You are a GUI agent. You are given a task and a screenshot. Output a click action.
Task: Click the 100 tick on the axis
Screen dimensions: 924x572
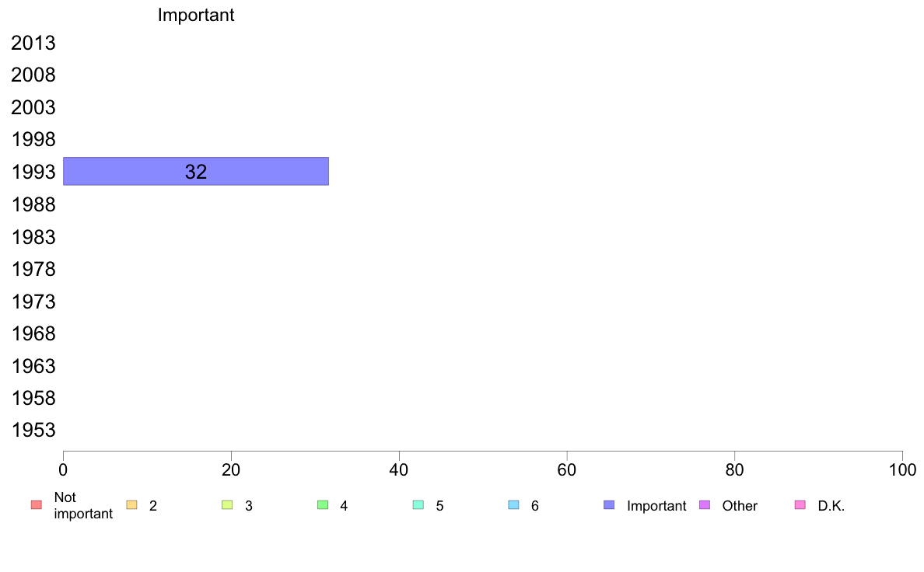click(x=902, y=470)
